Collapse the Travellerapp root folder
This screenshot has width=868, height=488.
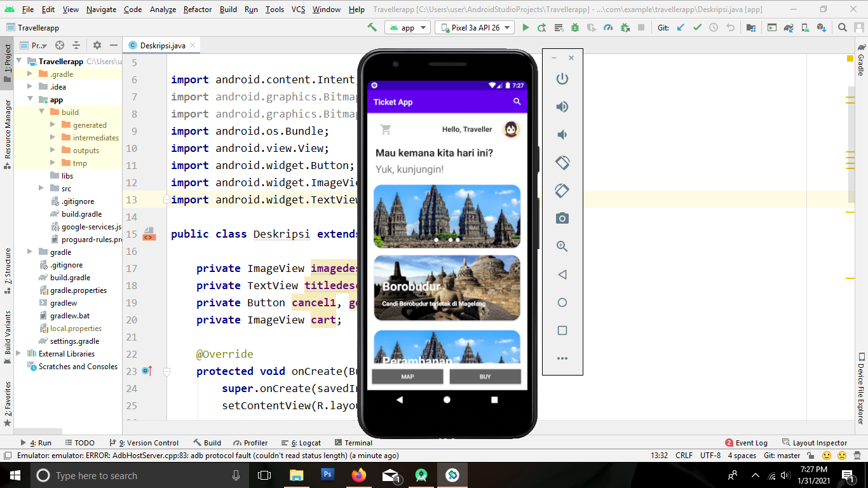point(19,62)
